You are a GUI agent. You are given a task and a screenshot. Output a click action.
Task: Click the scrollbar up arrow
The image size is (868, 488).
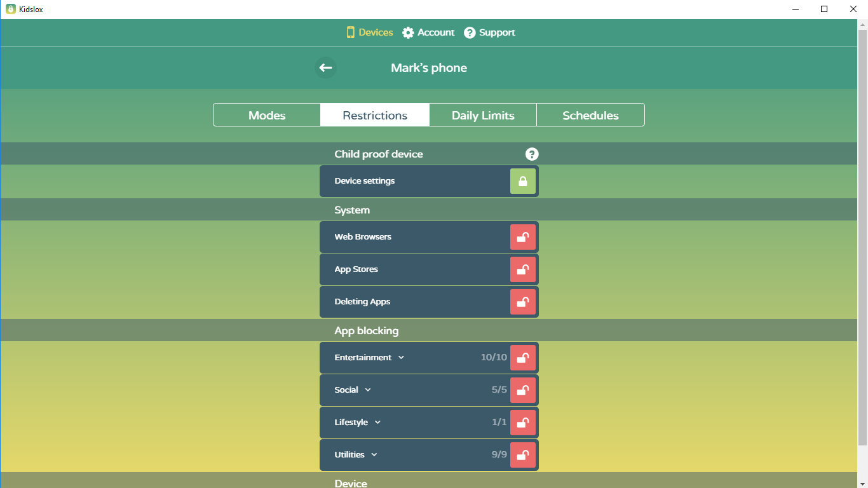point(862,24)
